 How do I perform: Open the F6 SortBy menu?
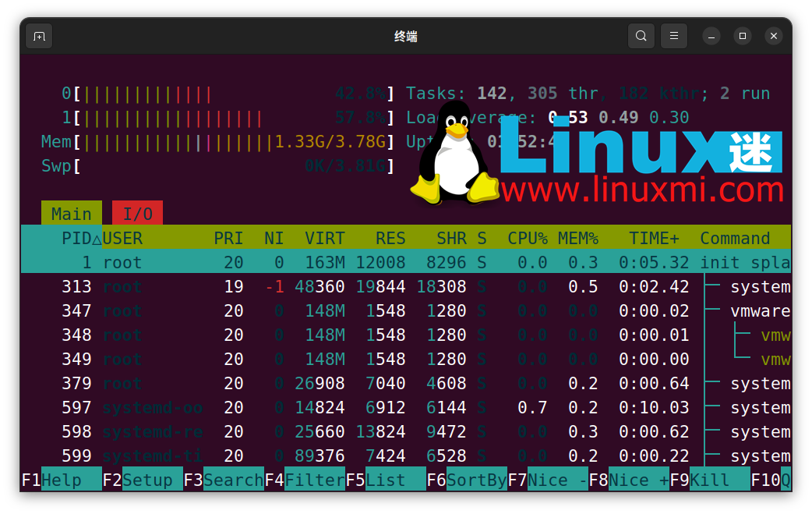(467, 480)
